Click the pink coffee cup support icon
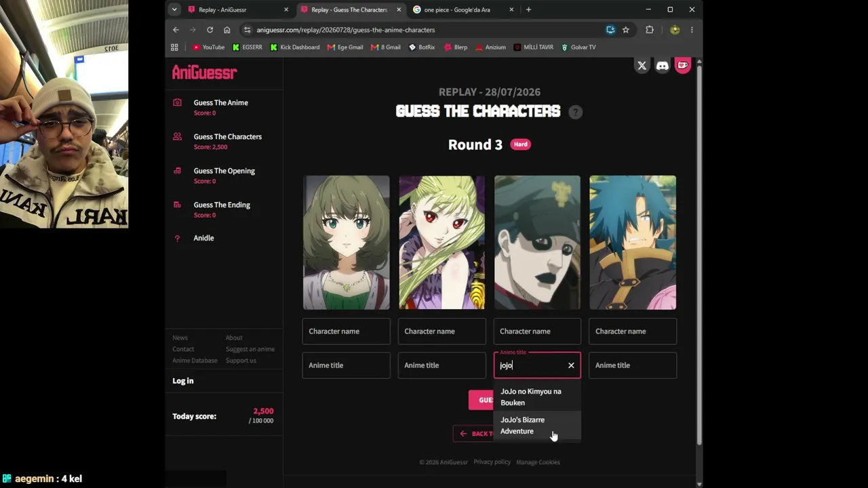This screenshot has height=488, width=868. [683, 66]
